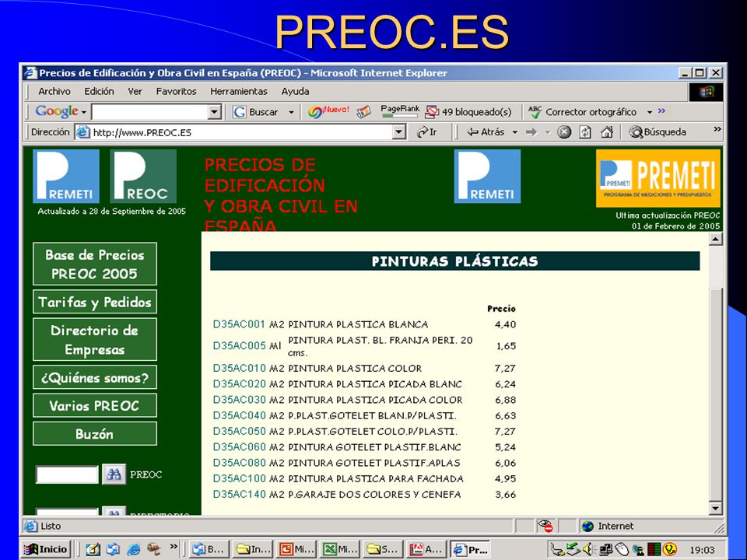Open the Favoritos menu

(177, 91)
